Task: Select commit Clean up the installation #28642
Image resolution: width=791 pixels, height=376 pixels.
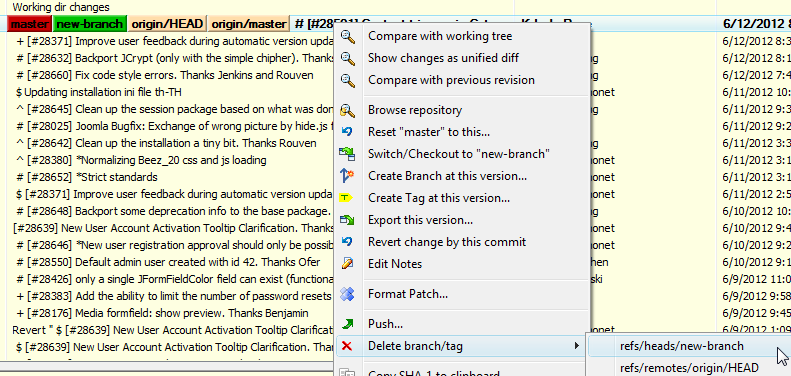Action: pyautogui.click(x=166, y=143)
